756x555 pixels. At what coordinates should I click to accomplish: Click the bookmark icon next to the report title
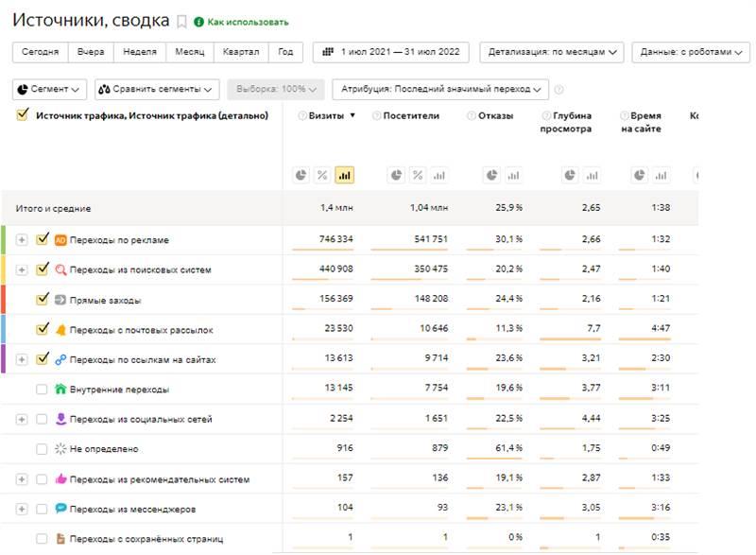click(x=181, y=22)
